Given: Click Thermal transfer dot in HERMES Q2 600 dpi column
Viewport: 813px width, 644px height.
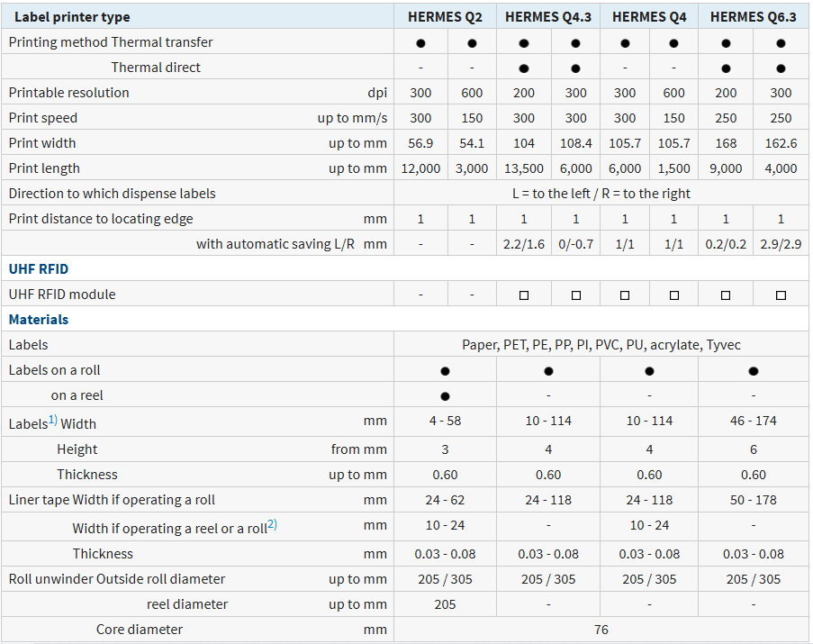Looking at the screenshot, I should click(x=472, y=43).
